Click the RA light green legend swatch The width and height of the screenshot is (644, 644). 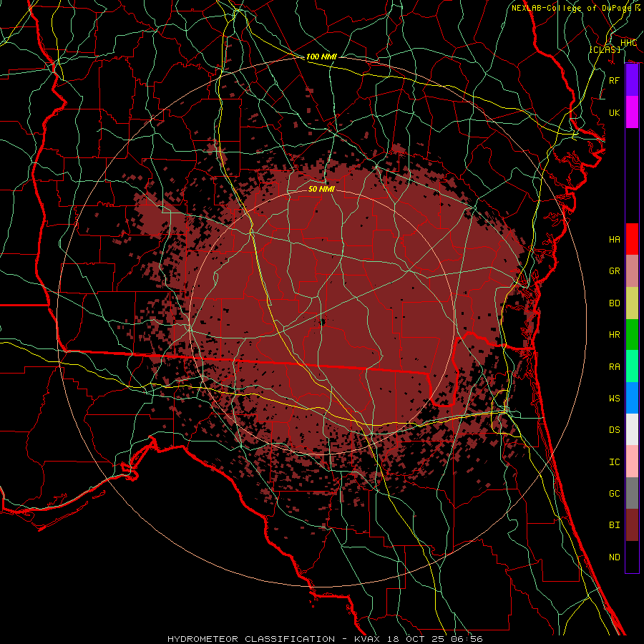coord(632,366)
